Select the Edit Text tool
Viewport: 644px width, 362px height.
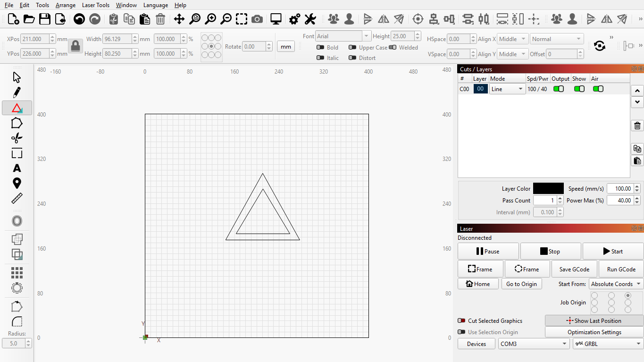(17, 168)
